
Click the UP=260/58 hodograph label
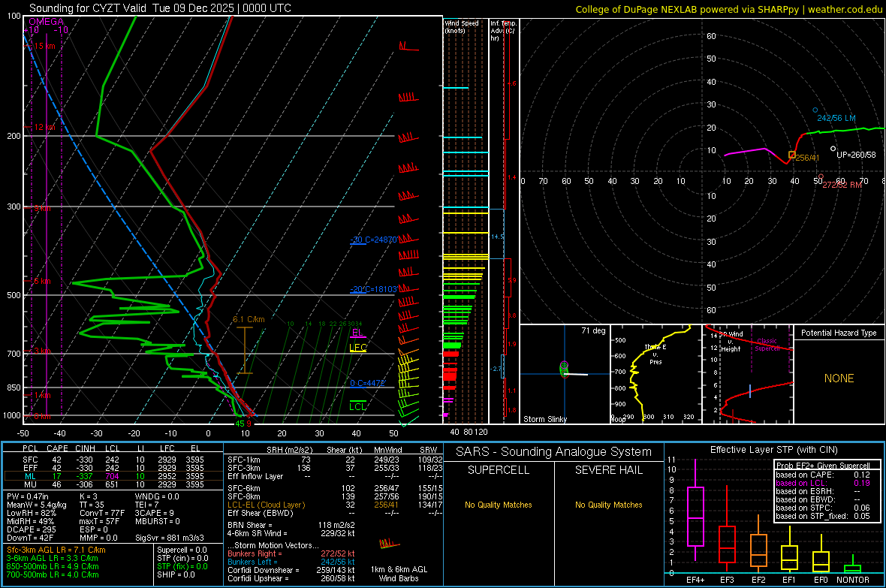pos(856,155)
